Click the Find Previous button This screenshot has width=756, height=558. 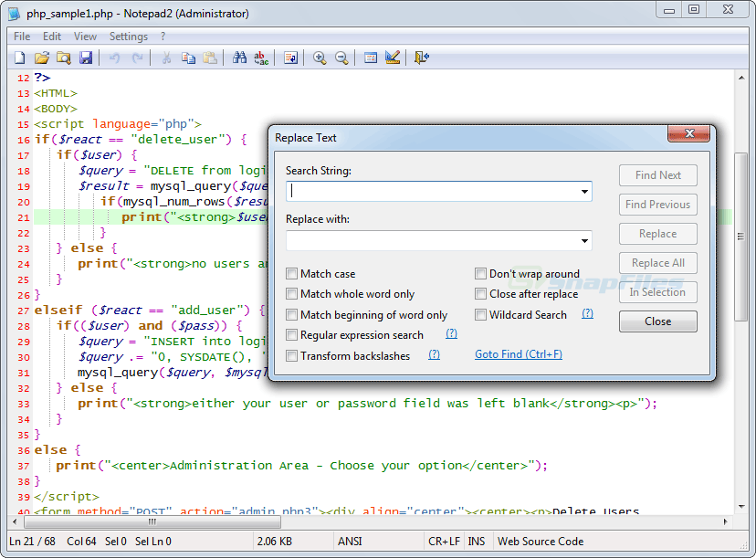[x=657, y=205]
